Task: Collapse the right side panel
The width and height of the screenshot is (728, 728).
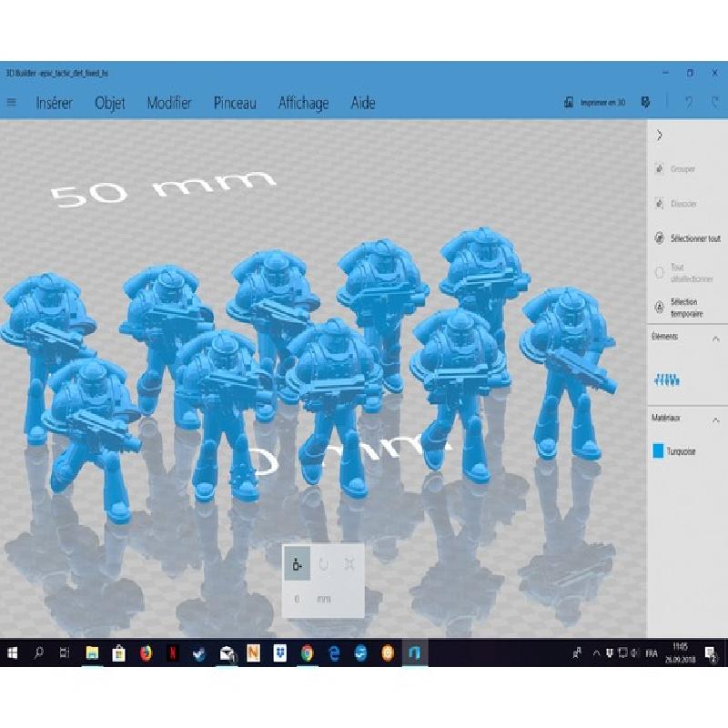Action: pyautogui.click(x=659, y=136)
